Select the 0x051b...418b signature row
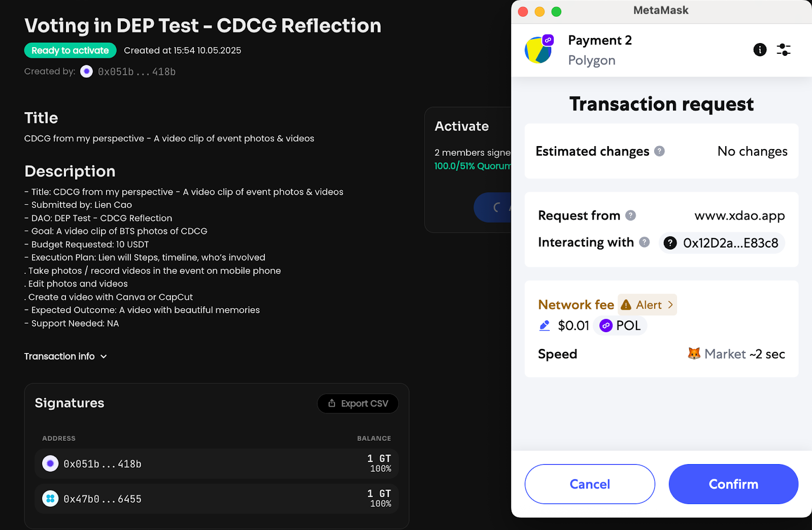812x530 pixels. pos(217,464)
